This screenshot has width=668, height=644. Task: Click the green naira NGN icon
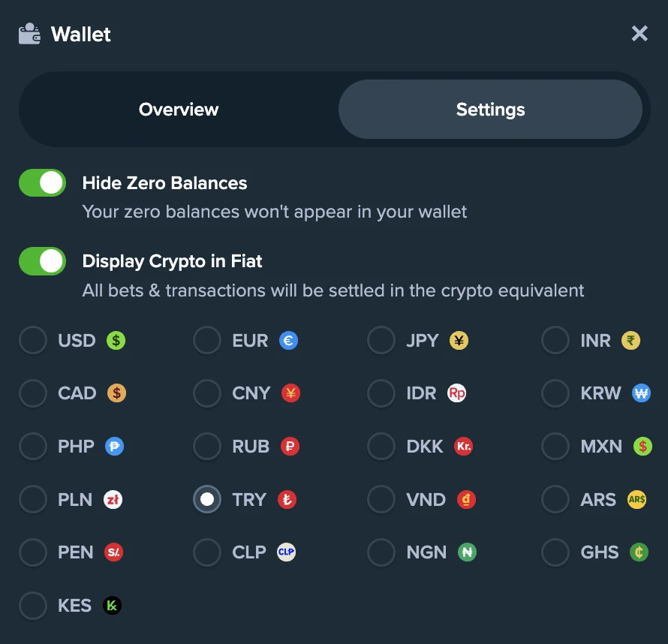tap(467, 552)
